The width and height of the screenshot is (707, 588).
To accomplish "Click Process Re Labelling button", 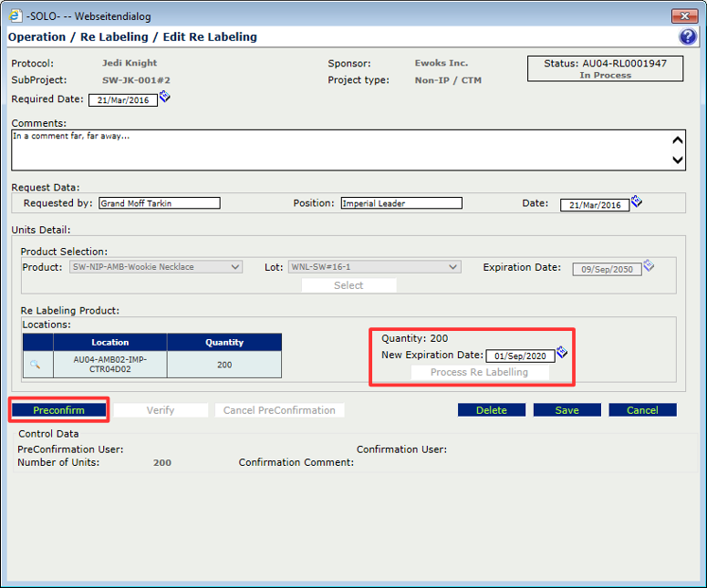I will [480, 372].
